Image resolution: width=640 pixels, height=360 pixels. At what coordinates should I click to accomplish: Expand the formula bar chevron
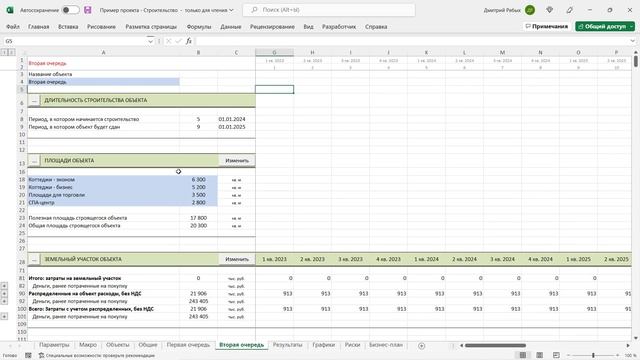coord(633,41)
